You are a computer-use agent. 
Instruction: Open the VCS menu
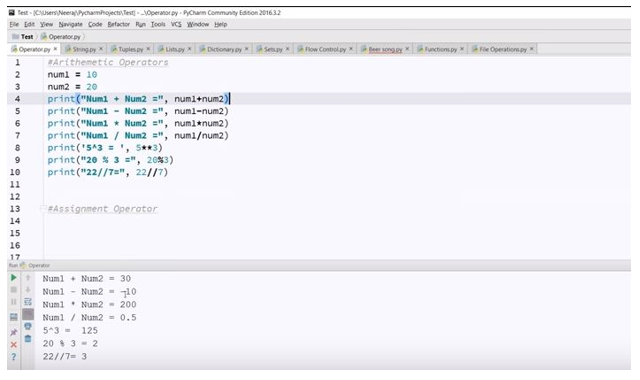tap(176, 24)
